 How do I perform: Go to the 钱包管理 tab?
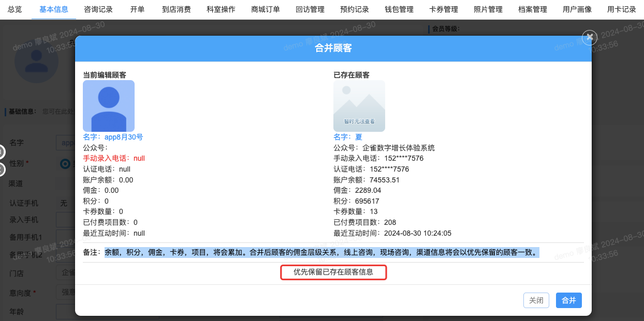tap(399, 9)
